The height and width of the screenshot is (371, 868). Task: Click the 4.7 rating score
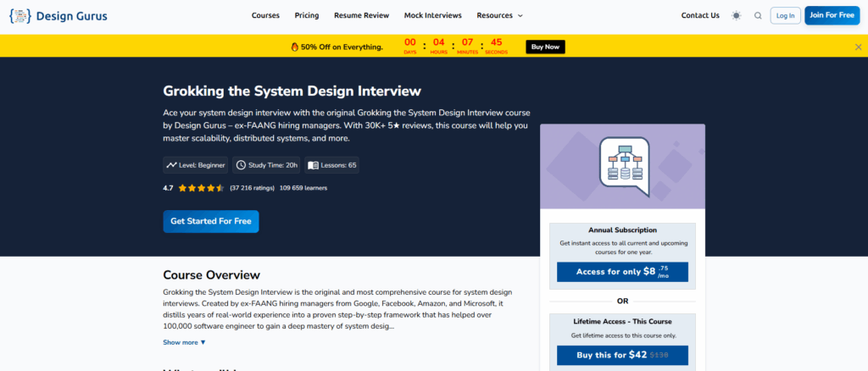168,188
